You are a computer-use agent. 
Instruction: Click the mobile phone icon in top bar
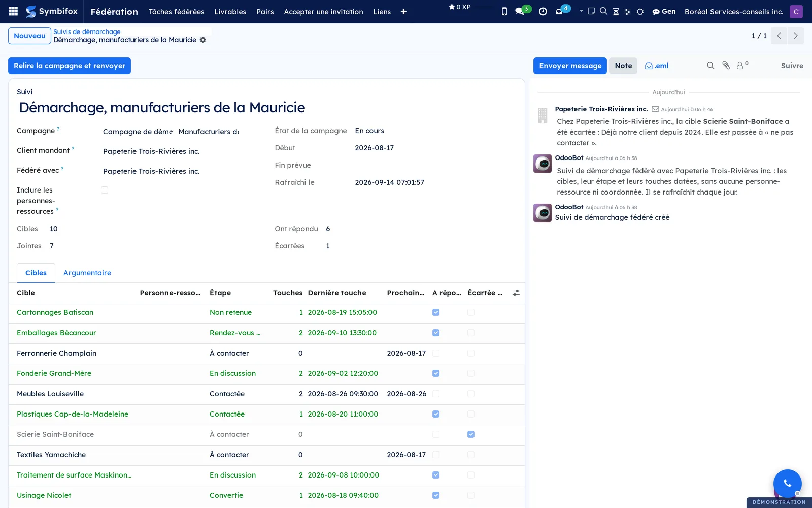click(504, 11)
